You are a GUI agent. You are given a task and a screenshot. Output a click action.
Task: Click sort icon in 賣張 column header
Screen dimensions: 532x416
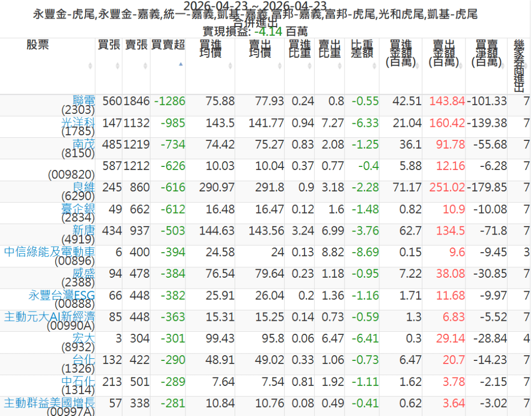coord(146,66)
